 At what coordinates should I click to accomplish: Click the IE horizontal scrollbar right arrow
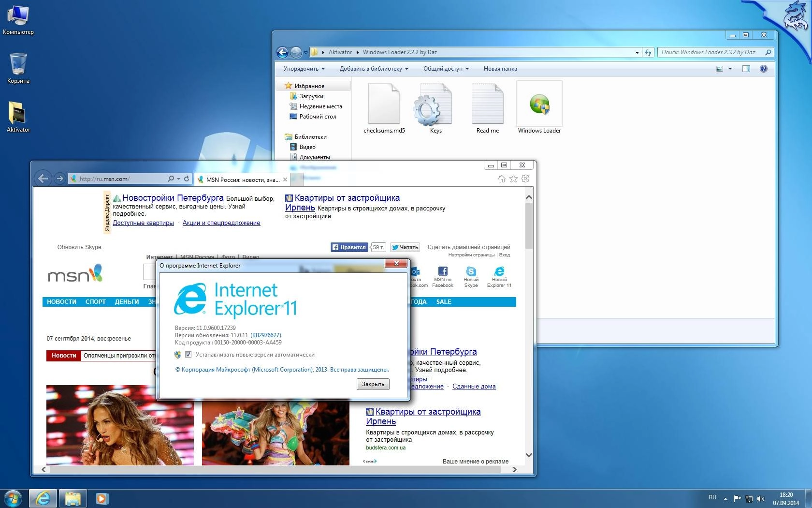coord(514,469)
